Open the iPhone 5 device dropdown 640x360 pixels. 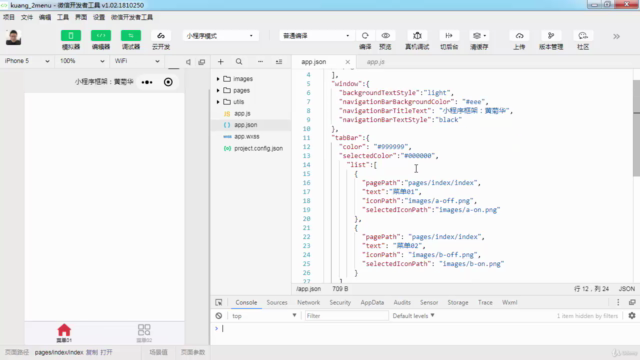coord(27,61)
